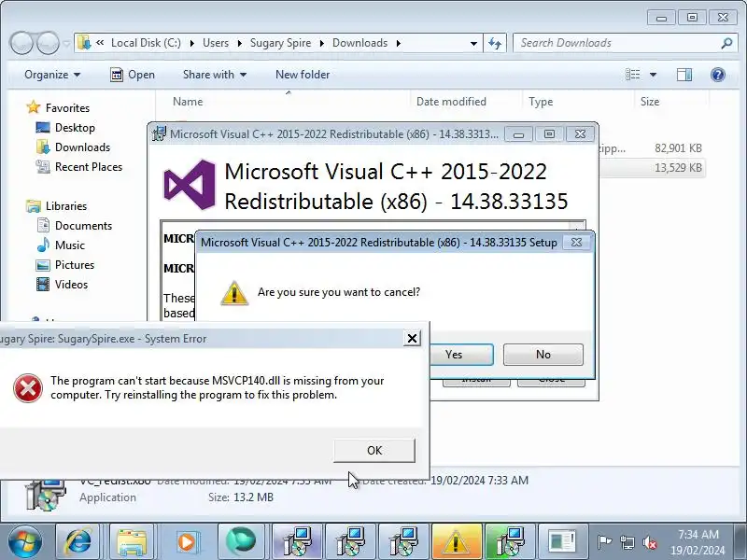Click the window app icon before the tray
The height and width of the screenshot is (560, 747).
[x=562, y=542]
